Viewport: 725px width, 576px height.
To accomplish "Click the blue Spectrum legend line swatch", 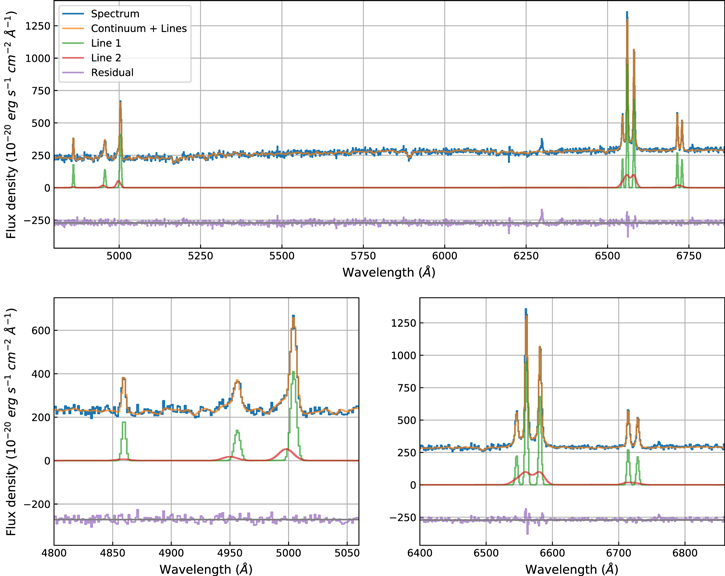I will point(74,13).
